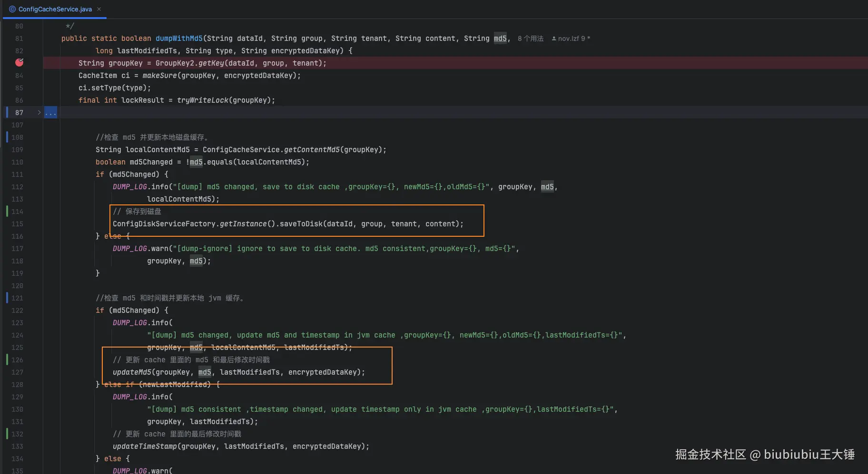Click saveToDisk method call

(301, 224)
